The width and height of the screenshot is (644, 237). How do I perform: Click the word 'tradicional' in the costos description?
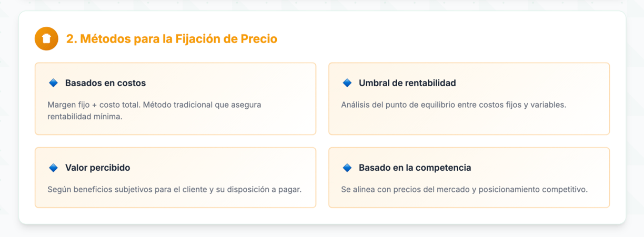[x=193, y=105]
